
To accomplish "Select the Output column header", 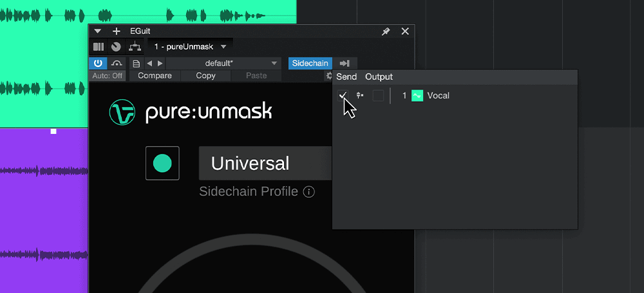I will tap(379, 77).
